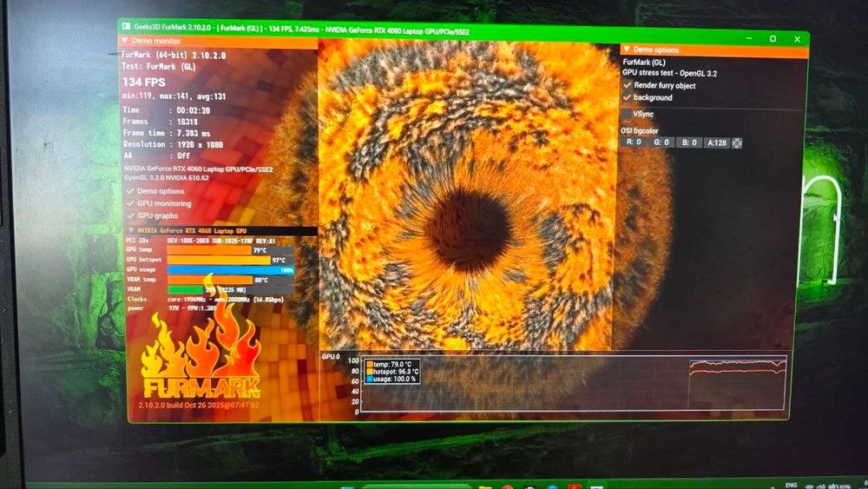868x489 pixels.
Task: Click the GPU 0 graph label
Action: [331, 356]
